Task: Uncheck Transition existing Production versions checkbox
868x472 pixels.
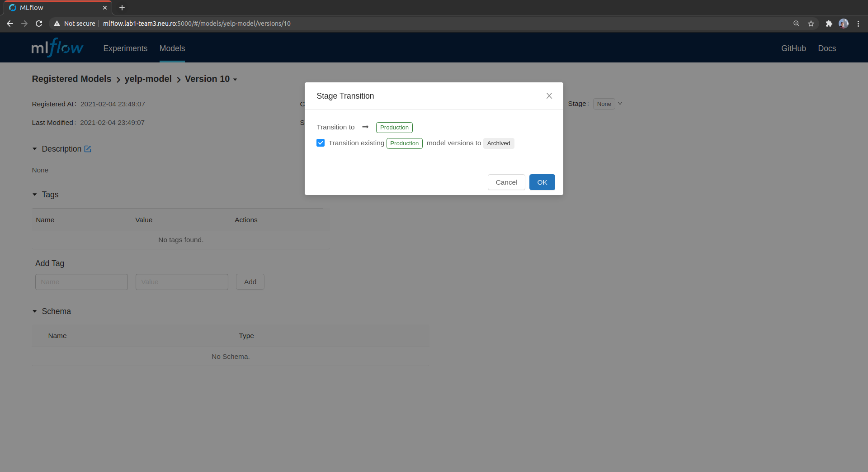Action: 321,143
